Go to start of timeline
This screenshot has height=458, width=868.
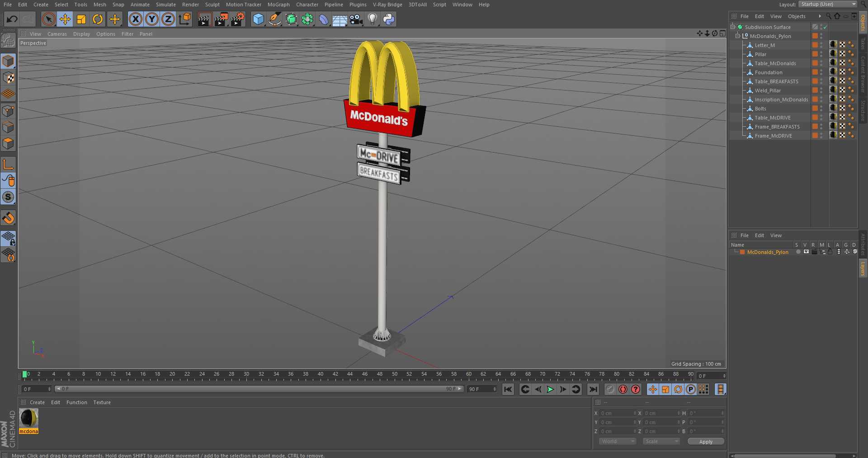click(x=508, y=389)
